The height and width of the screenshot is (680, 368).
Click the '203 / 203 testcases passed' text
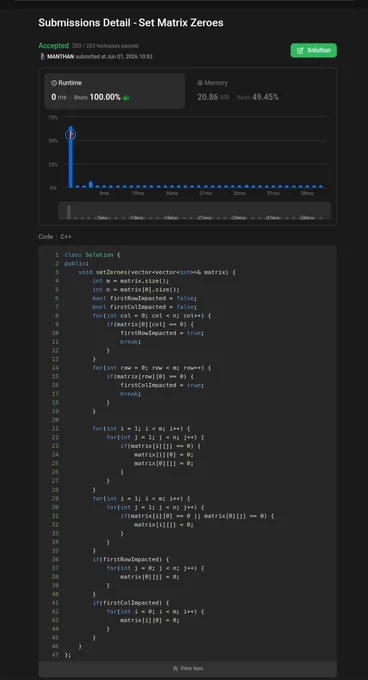[105, 46]
